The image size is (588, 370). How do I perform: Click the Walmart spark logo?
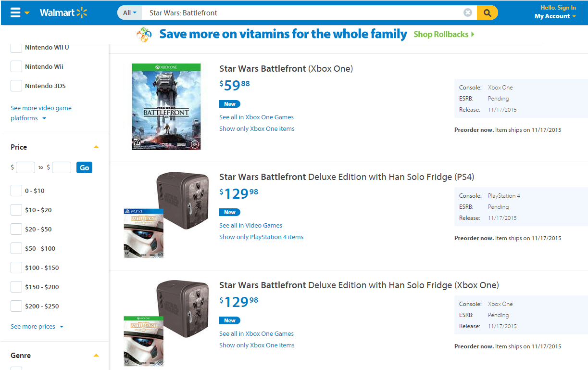tap(82, 13)
